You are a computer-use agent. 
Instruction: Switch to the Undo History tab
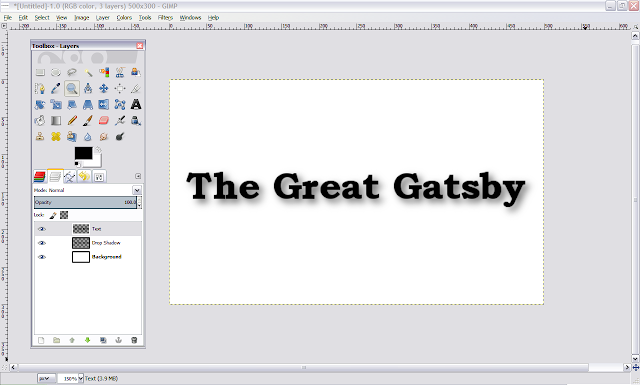coord(84,176)
